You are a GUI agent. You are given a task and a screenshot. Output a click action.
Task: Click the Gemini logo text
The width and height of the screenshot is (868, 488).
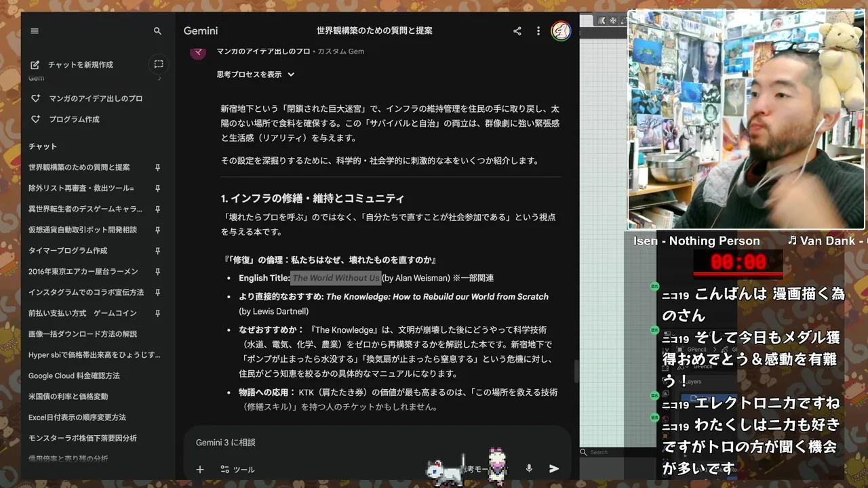coord(201,31)
